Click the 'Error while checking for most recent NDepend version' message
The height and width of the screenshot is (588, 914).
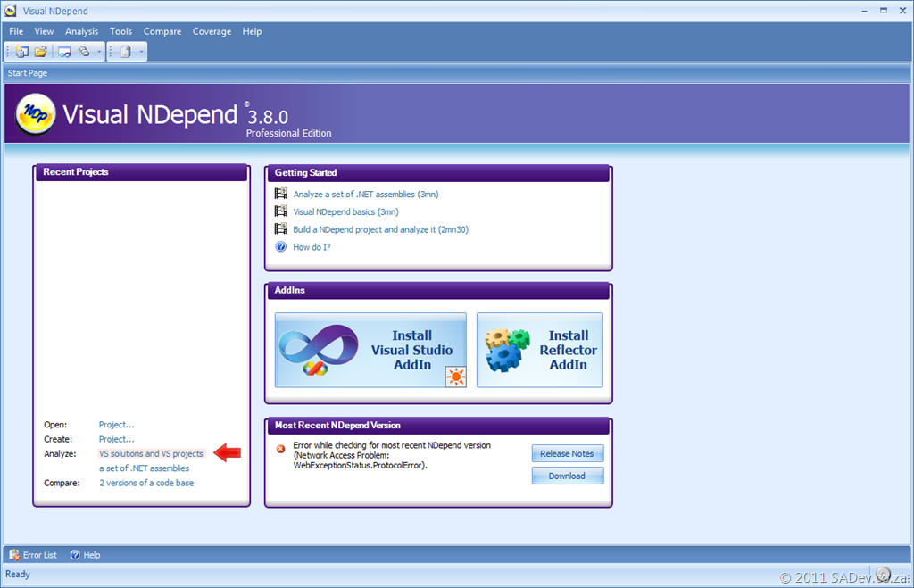tap(392, 455)
